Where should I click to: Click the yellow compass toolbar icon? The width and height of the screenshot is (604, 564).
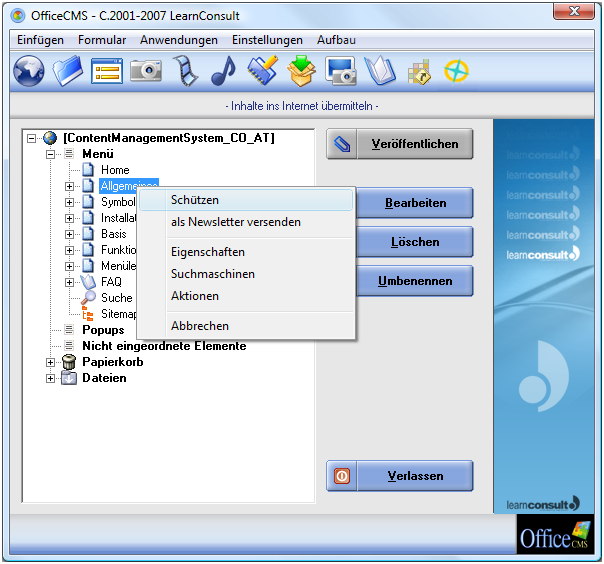456,71
